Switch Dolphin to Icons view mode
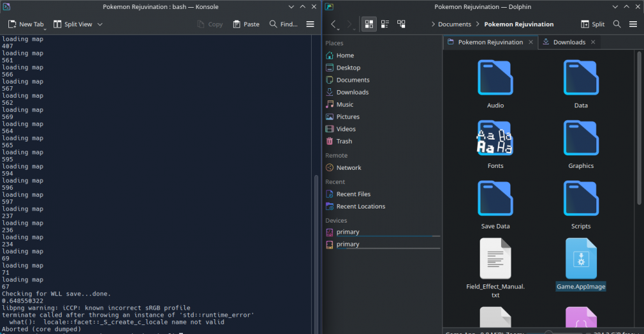 click(x=369, y=24)
